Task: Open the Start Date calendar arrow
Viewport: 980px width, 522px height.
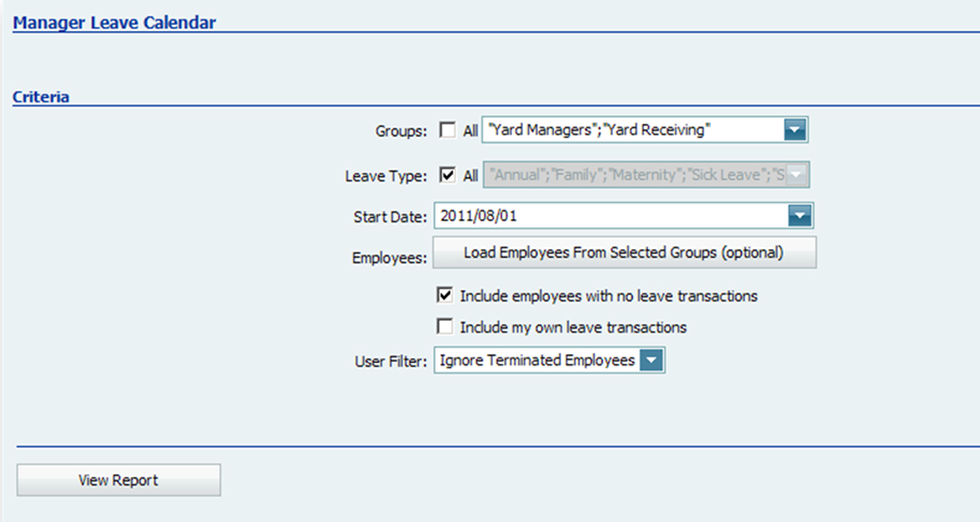Action: [x=797, y=216]
